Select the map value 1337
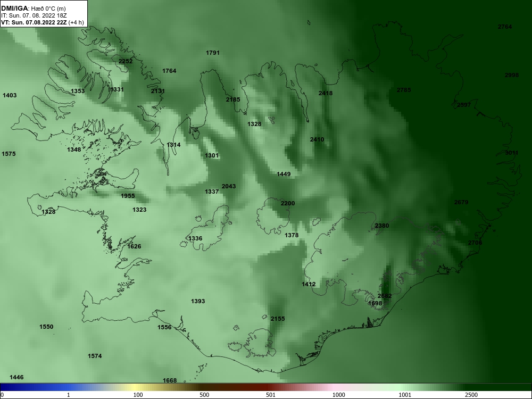This screenshot has height=399, width=532. click(x=212, y=192)
